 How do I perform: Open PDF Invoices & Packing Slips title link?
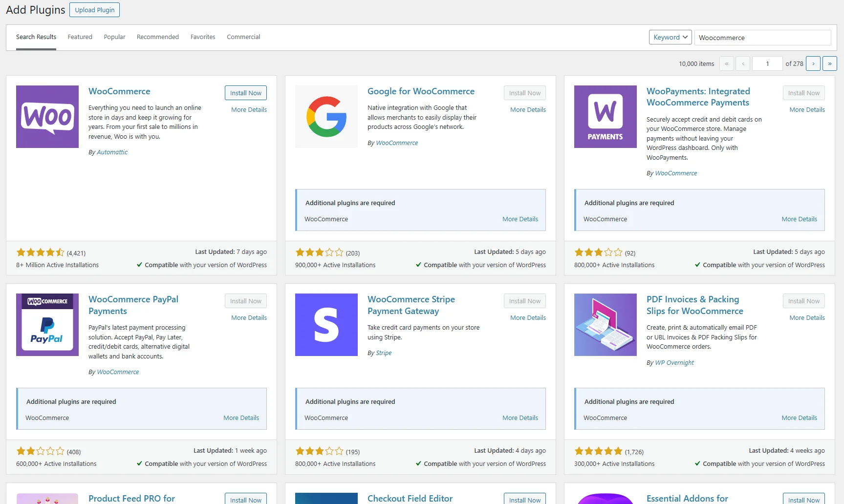tap(695, 305)
